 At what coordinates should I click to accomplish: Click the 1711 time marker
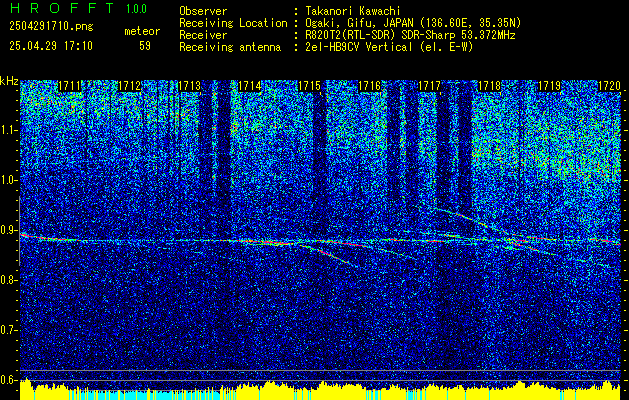pyautogui.click(x=70, y=86)
